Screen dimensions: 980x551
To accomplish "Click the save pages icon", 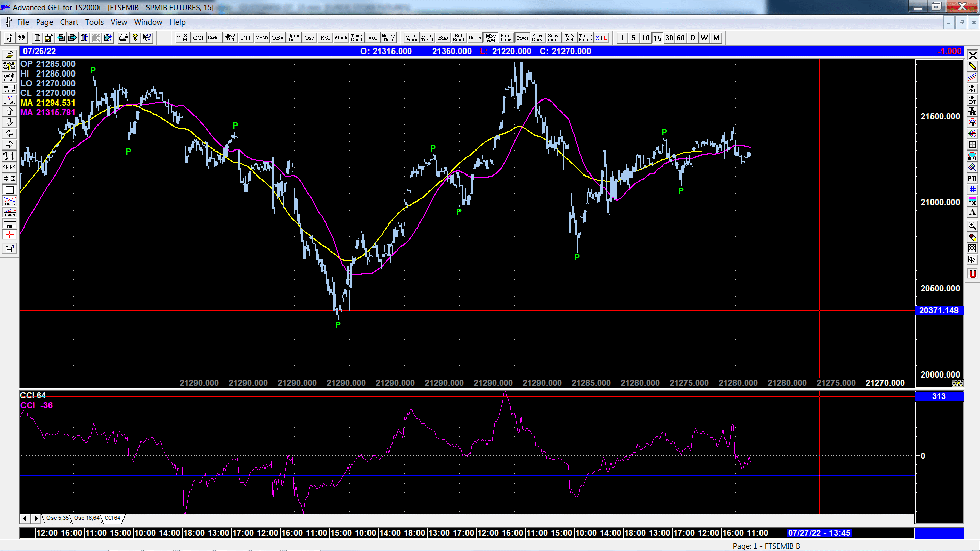I will pos(49,38).
